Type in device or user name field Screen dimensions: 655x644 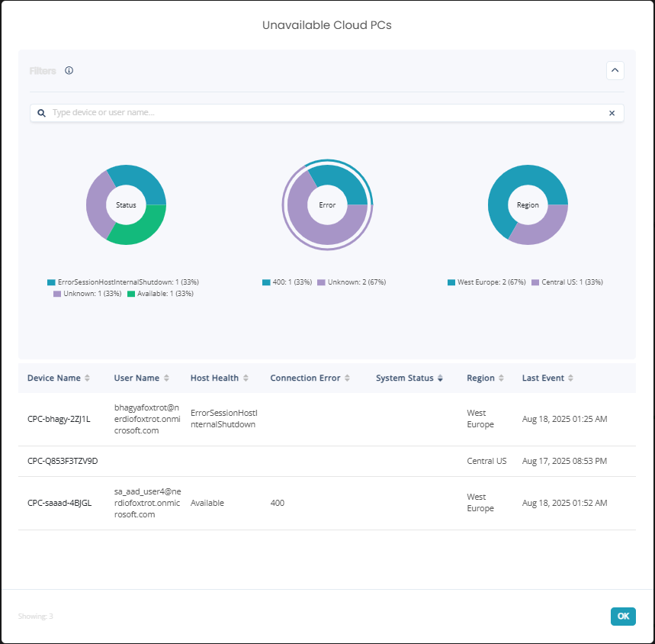[320, 113]
